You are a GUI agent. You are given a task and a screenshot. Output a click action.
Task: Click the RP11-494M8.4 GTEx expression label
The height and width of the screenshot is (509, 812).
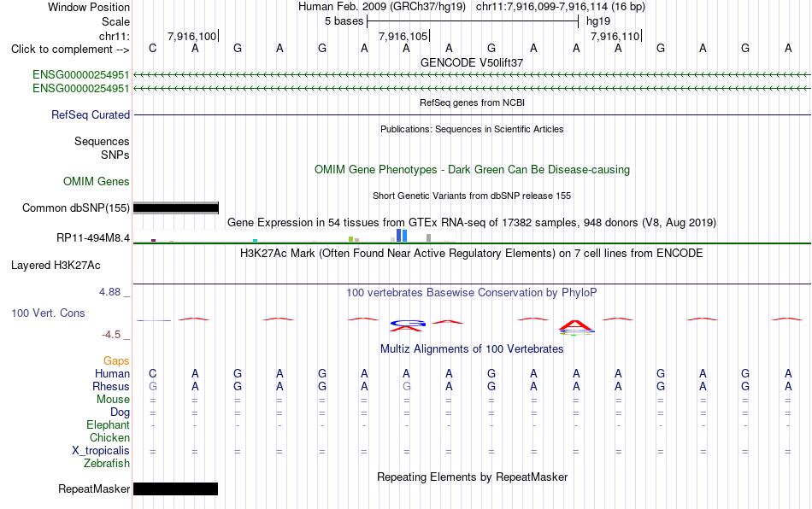coord(93,238)
